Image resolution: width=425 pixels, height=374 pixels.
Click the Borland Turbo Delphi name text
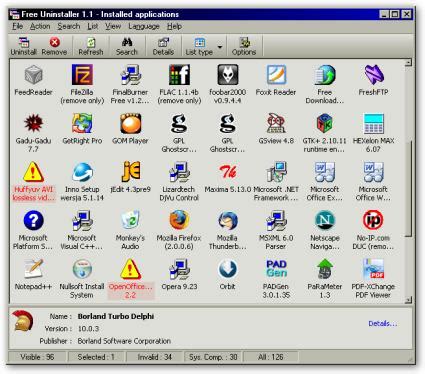116,316
